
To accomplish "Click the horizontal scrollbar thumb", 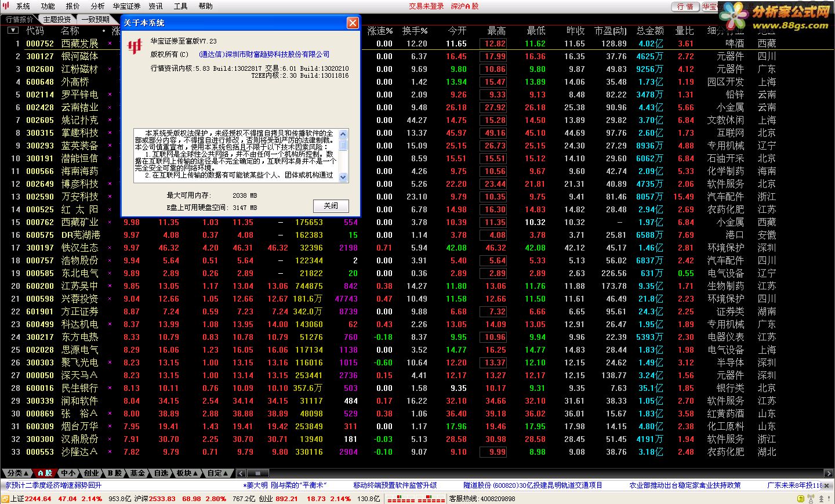I will (x=258, y=473).
